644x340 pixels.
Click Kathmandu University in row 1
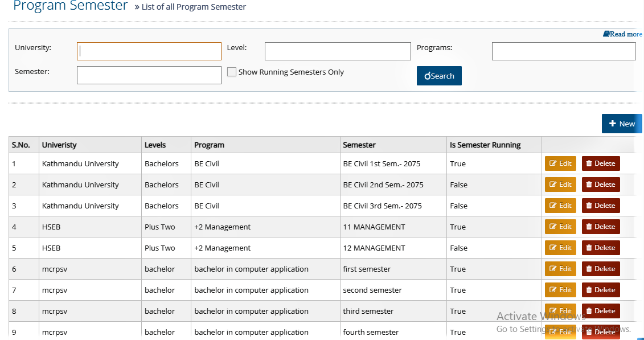click(80, 164)
